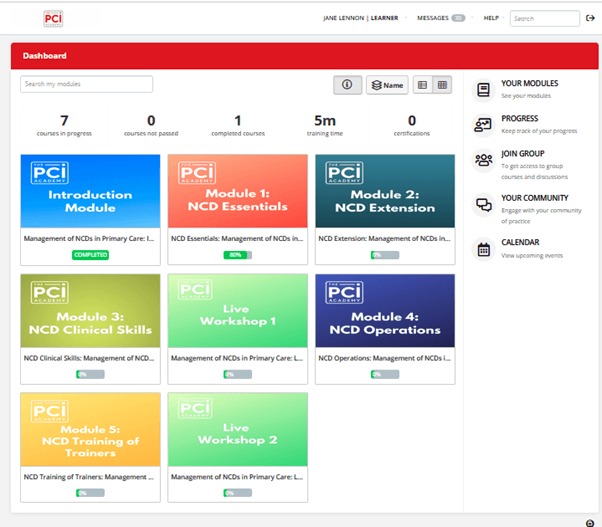602x527 pixels.
Task: Click the Module 1 80% progress bar
Action: coord(237,255)
